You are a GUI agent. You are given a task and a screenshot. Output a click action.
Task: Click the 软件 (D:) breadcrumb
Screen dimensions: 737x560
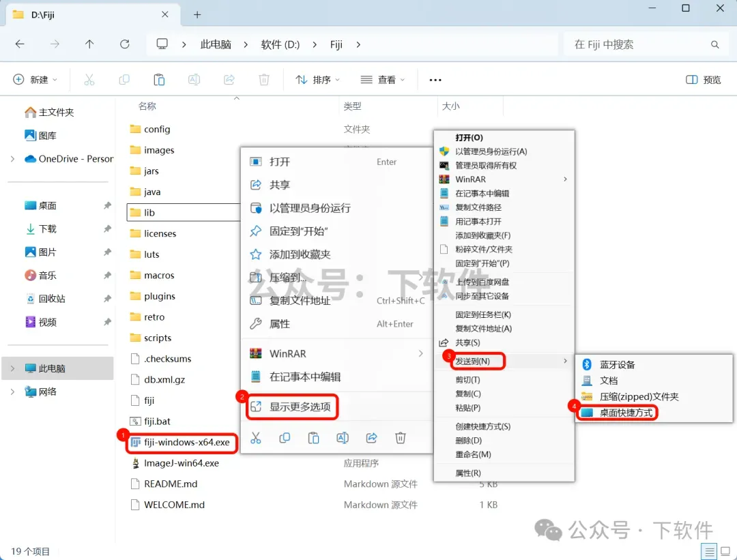tap(280, 44)
